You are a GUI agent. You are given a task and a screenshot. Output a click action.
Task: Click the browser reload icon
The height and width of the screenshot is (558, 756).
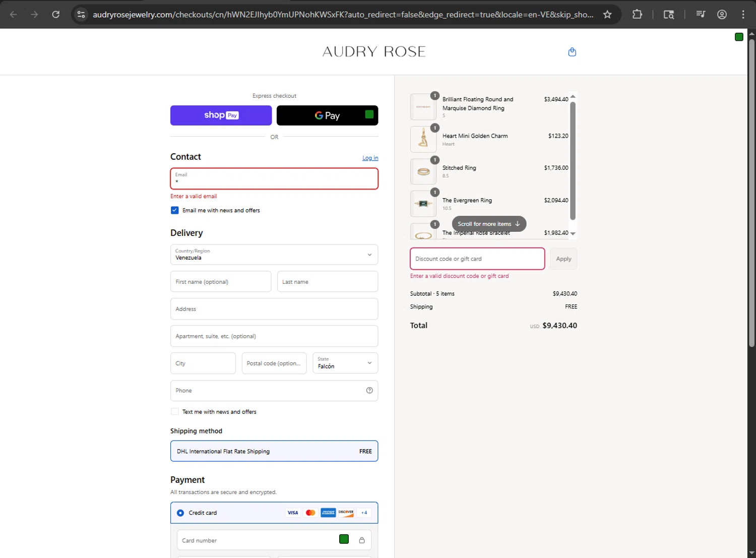click(56, 14)
